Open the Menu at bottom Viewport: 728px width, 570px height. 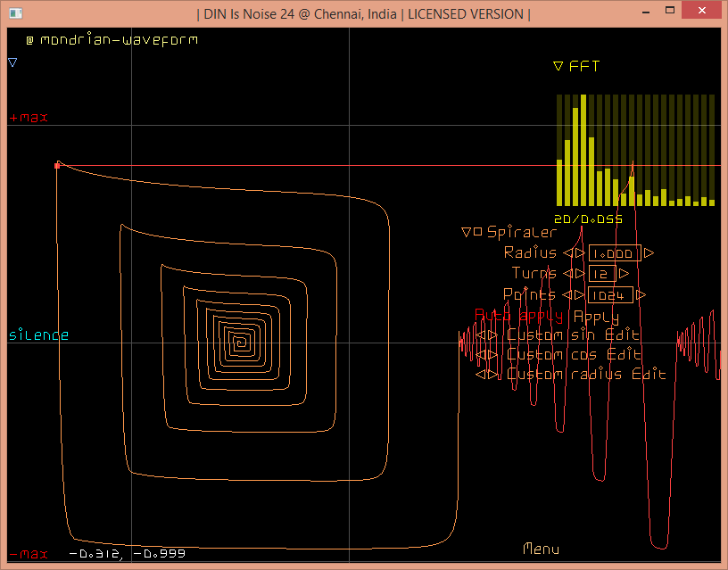coord(541,549)
